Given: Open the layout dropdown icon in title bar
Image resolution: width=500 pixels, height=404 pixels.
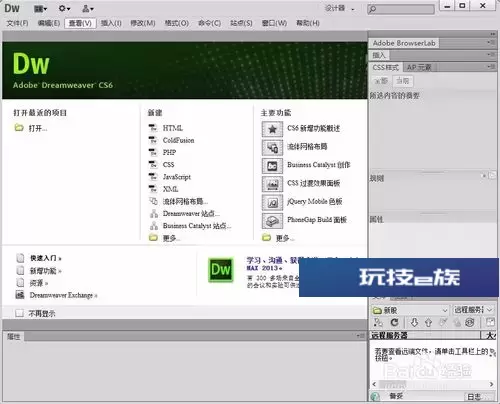Looking at the screenshot, I should pos(41,9).
